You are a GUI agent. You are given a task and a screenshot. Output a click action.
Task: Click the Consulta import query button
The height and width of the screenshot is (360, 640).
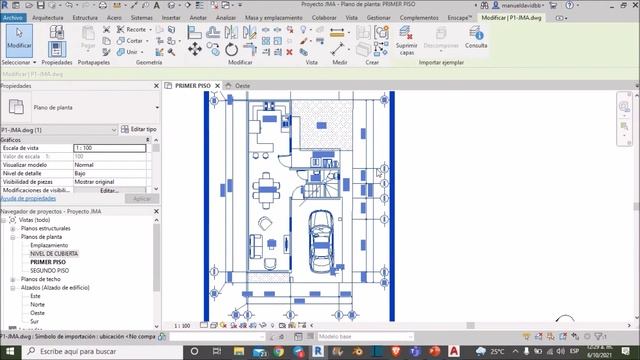pyautogui.click(x=476, y=38)
